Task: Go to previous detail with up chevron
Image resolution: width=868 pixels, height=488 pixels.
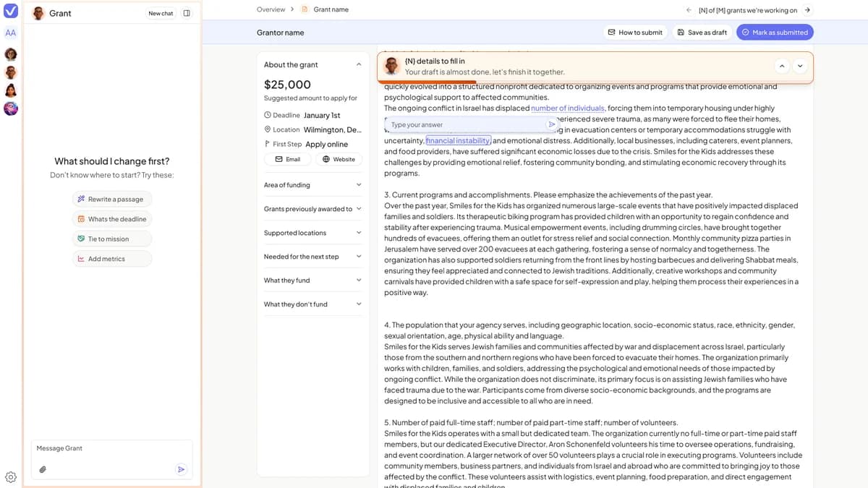Action: pos(782,66)
